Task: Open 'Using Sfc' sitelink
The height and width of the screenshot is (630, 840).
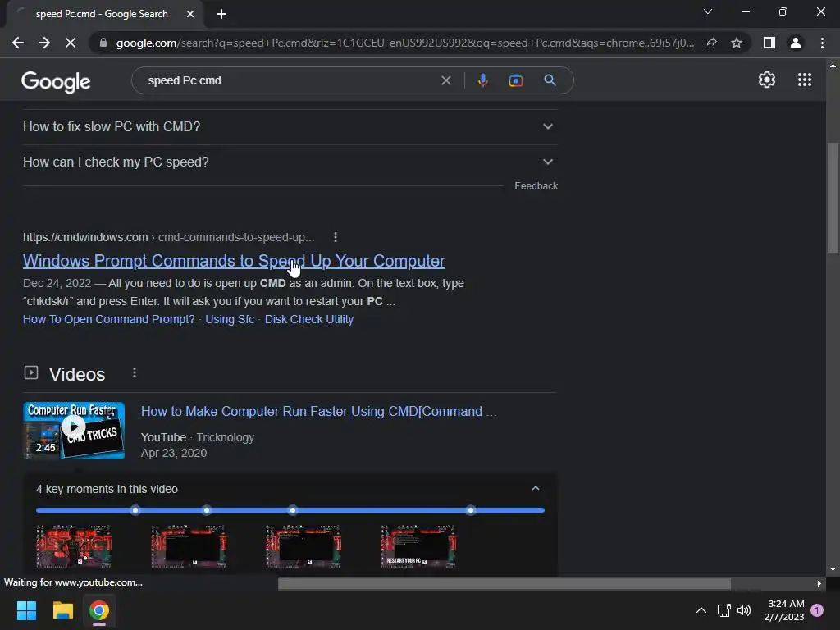Action: [x=230, y=319]
